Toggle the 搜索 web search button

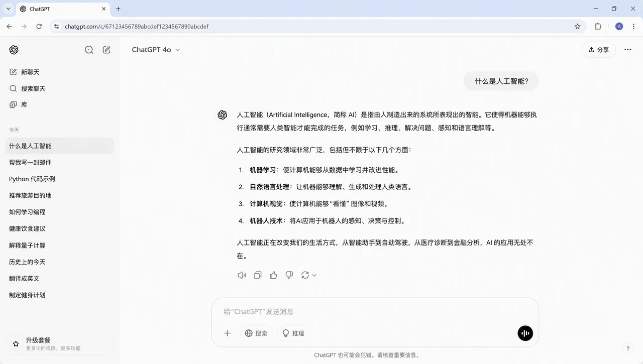[256, 333]
